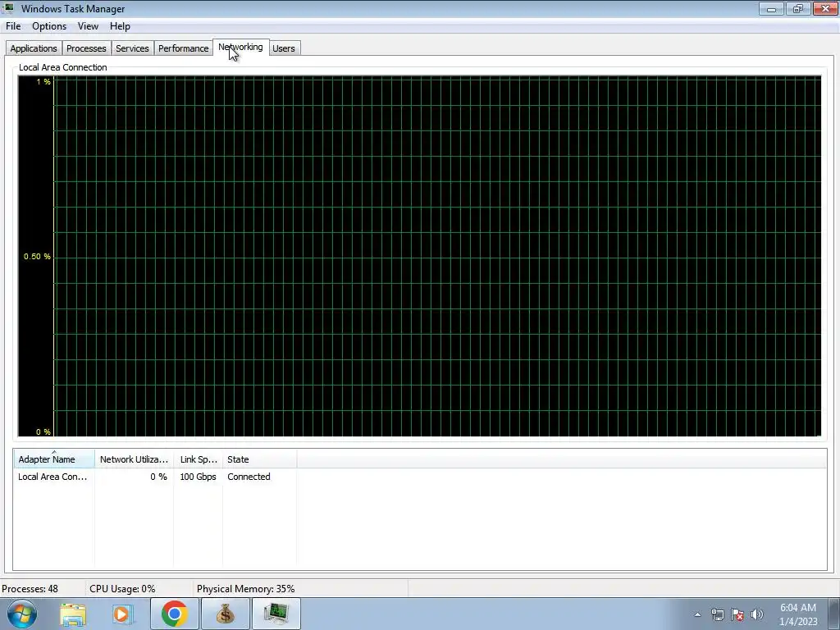Sort by State column header
Screen dimensions: 840x630
[259, 459]
